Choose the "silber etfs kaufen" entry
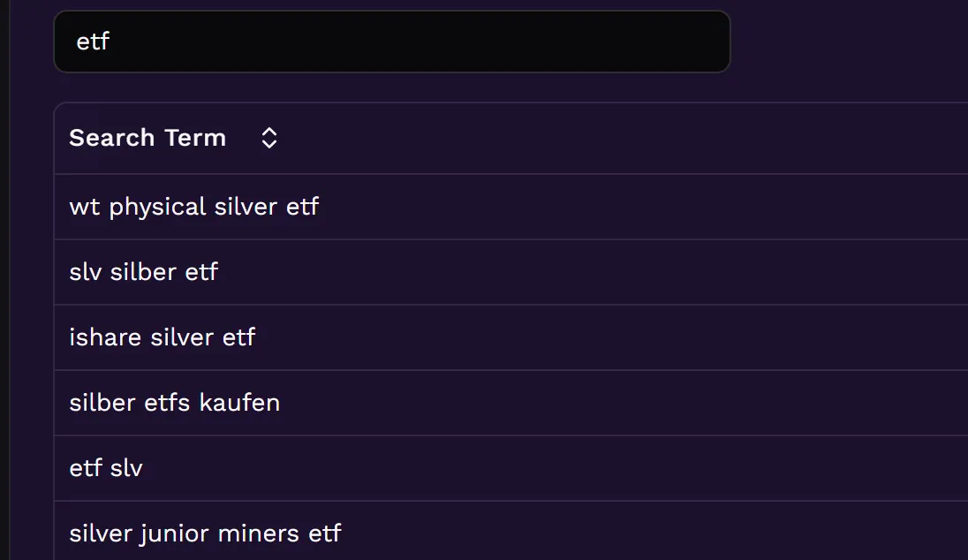Image resolution: width=968 pixels, height=560 pixels. 174,403
